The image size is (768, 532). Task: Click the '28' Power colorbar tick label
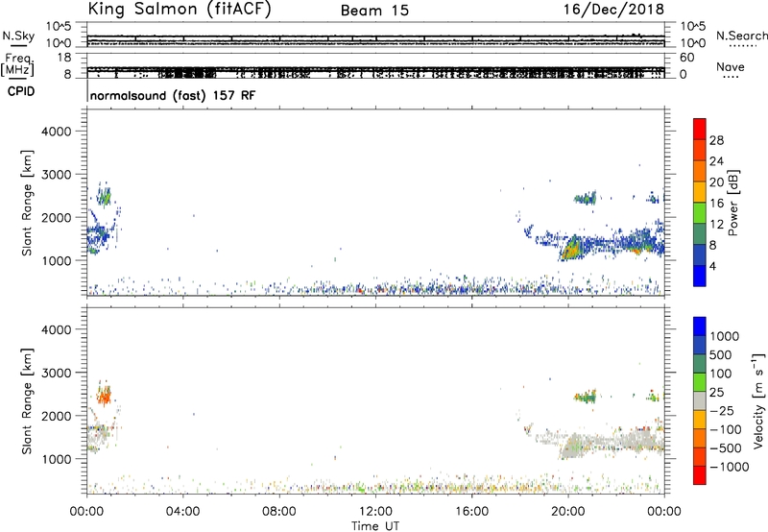click(x=716, y=140)
